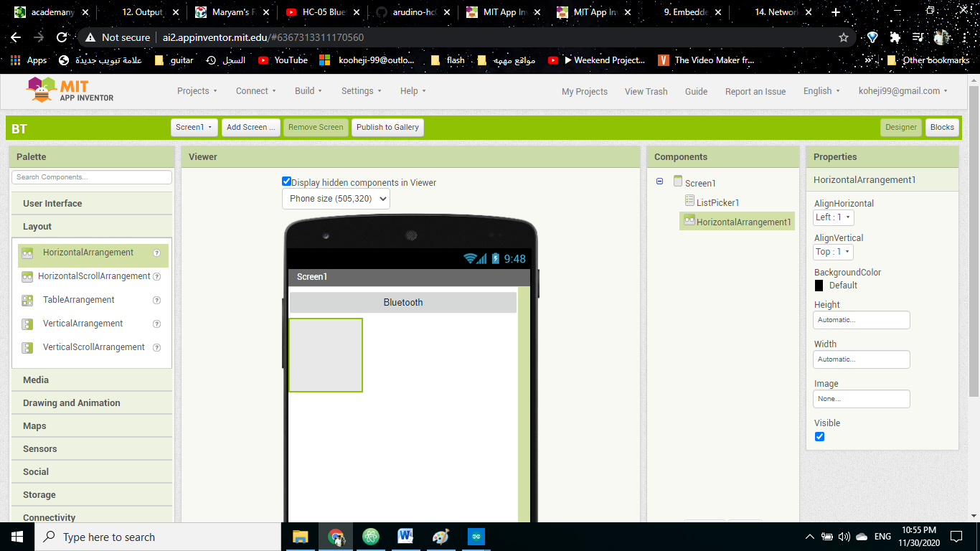
Task: Select ListPicker1 in the Components tree
Action: coord(717,202)
